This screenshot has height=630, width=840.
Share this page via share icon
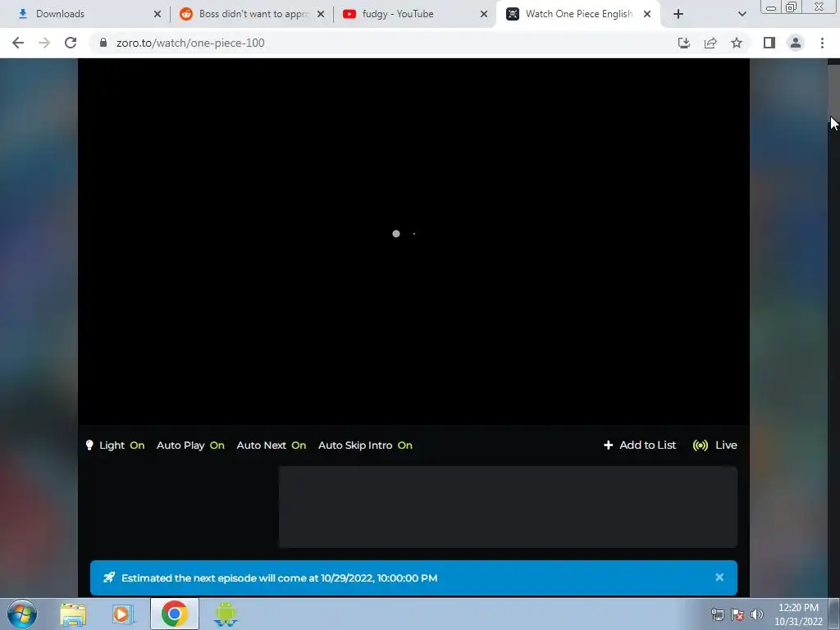710,43
